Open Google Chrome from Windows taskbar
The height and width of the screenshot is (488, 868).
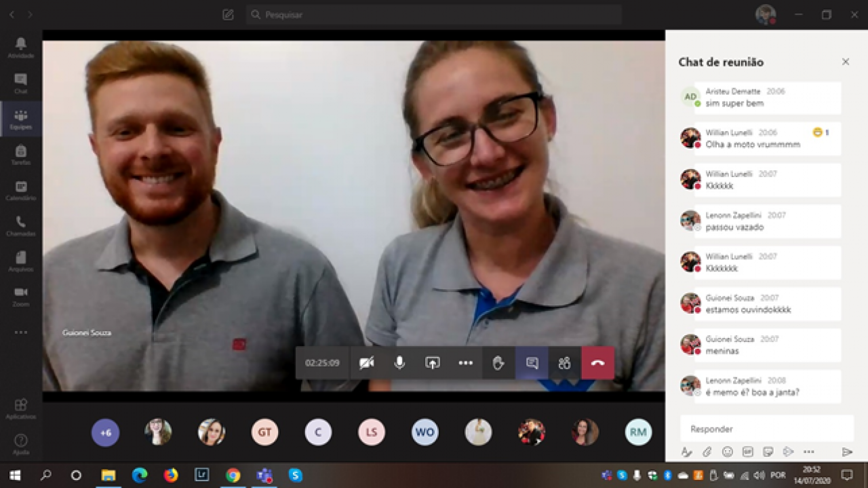pyautogui.click(x=233, y=475)
